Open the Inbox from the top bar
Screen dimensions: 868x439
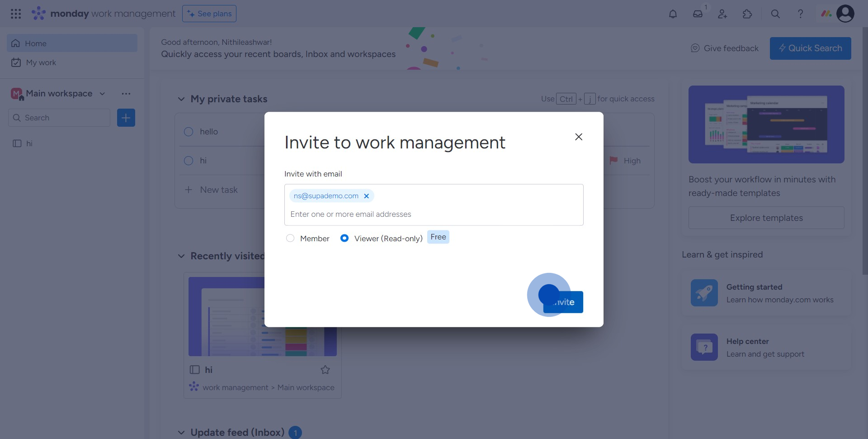point(698,14)
